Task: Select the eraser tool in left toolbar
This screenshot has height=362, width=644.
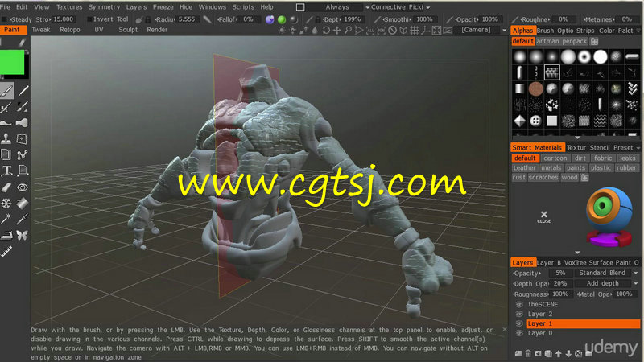Action: (6, 187)
